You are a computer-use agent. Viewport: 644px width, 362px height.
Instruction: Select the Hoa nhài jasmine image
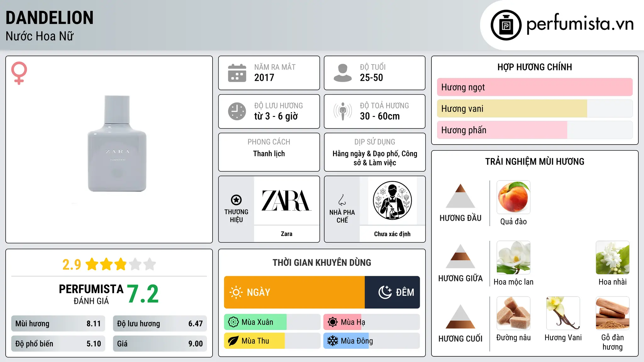[x=613, y=258]
